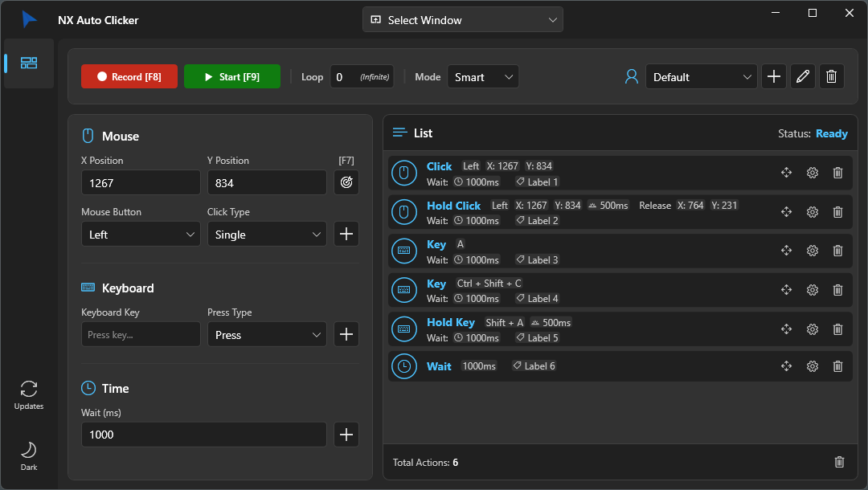Open settings for the Wait action

click(812, 366)
